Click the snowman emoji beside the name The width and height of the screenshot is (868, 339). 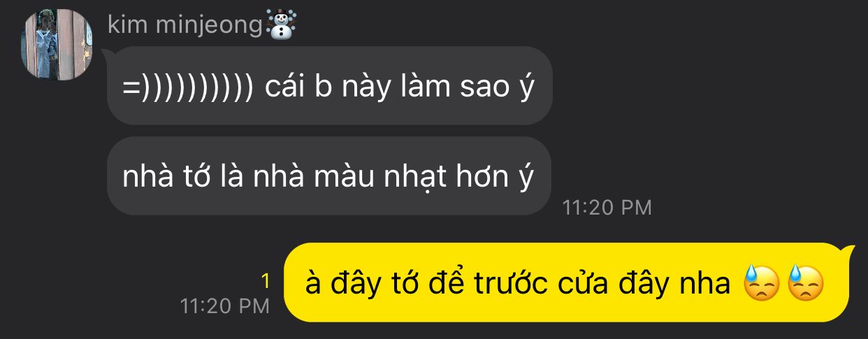pyautogui.click(x=282, y=24)
